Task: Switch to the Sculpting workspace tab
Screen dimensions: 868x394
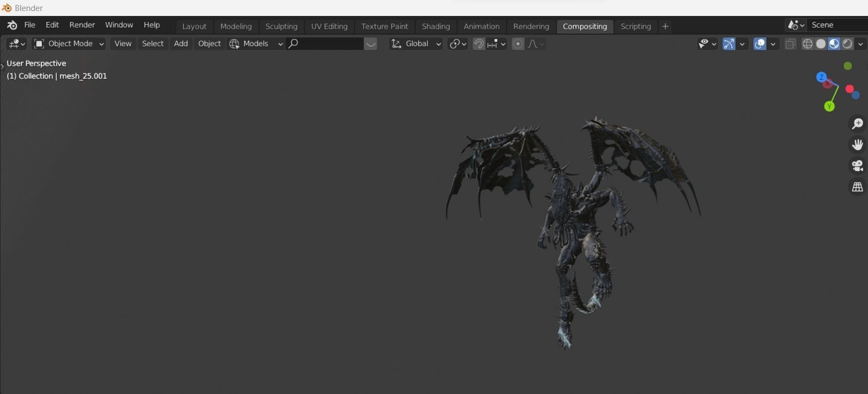Action: point(281,26)
